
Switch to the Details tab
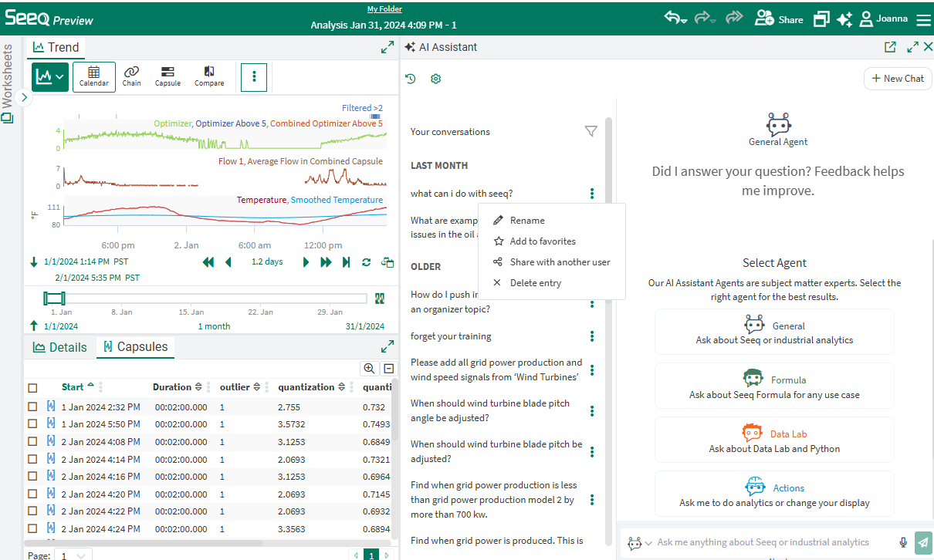(x=60, y=347)
